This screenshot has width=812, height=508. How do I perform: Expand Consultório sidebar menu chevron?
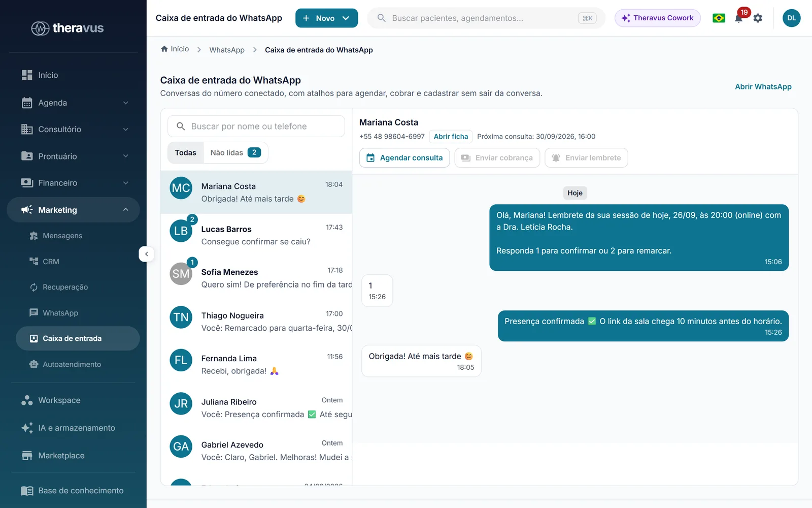125,130
